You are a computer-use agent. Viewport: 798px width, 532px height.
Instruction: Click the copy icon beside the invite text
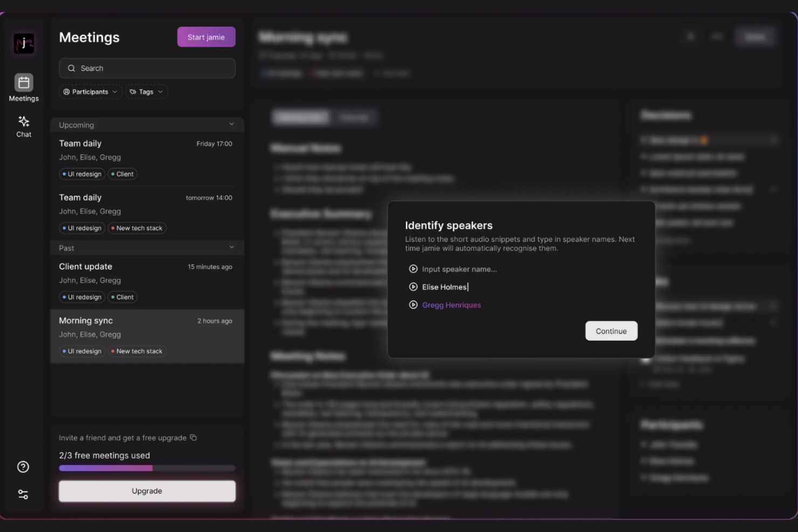(x=194, y=438)
